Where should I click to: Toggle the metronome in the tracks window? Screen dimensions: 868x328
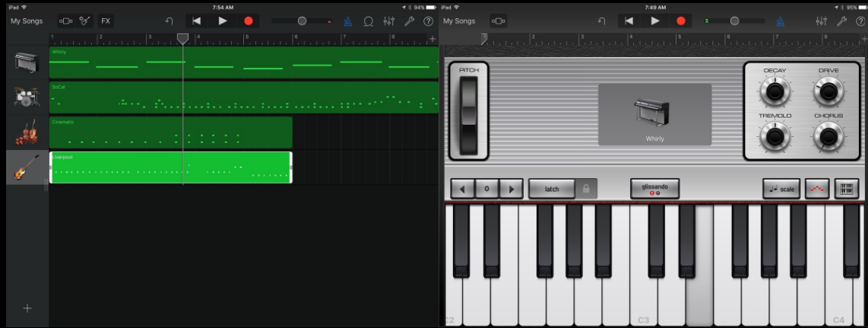(347, 21)
